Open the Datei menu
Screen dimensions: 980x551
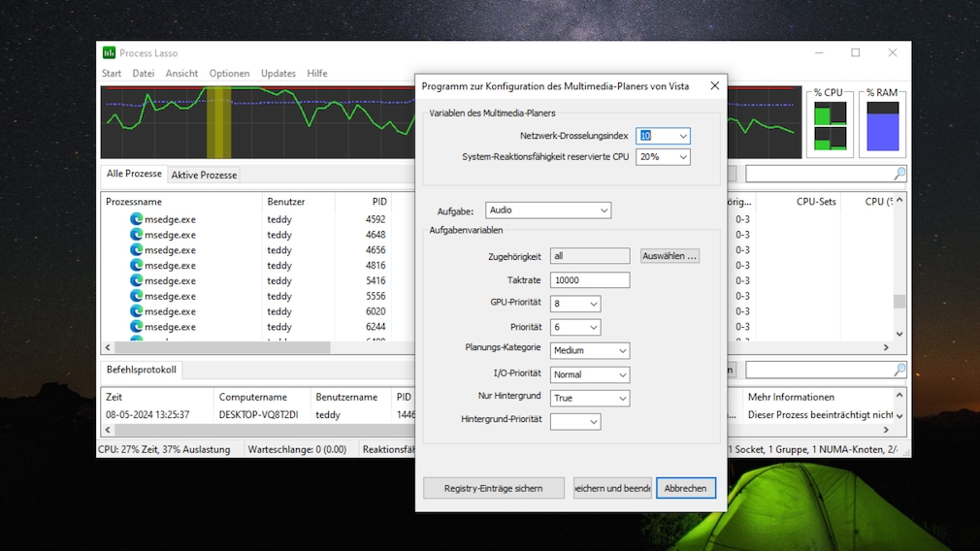coord(144,73)
